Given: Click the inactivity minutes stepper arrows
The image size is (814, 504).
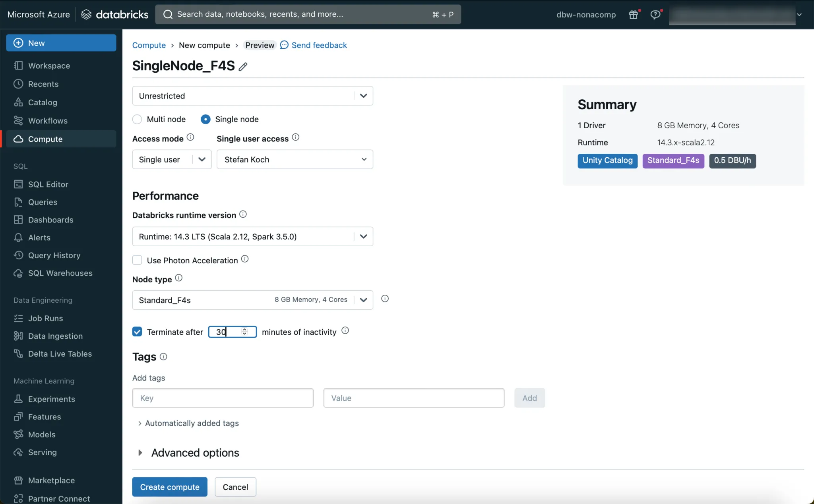Looking at the screenshot, I should click(244, 332).
